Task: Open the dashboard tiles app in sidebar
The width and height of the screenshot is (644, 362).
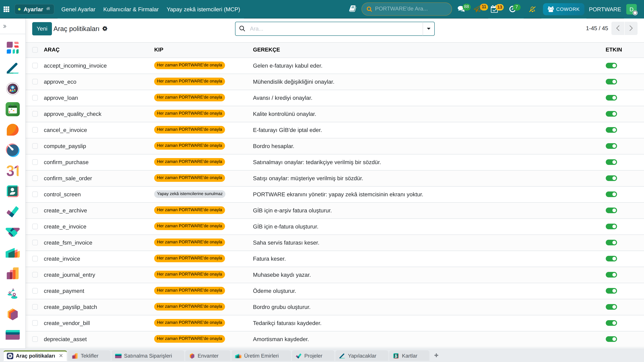Action: tap(13, 48)
